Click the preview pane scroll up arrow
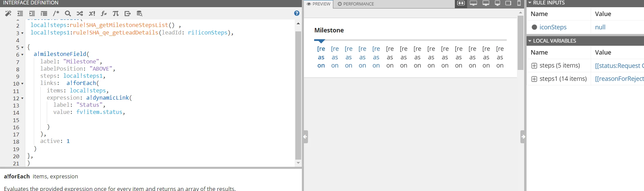The width and height of the screenshot is (644, 191). (x=520, y=12)
